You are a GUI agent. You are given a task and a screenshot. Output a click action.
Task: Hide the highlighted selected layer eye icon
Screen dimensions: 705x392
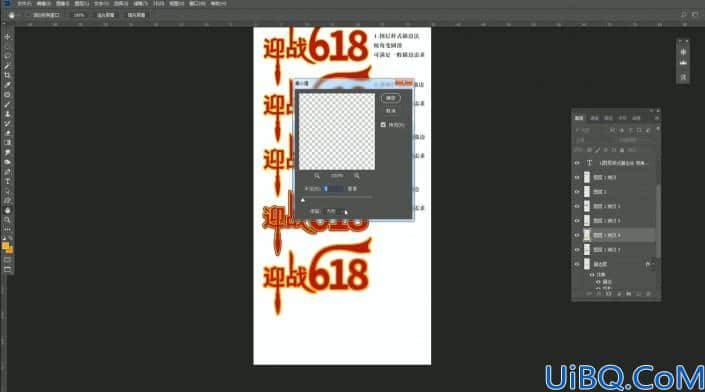point(577,235)
